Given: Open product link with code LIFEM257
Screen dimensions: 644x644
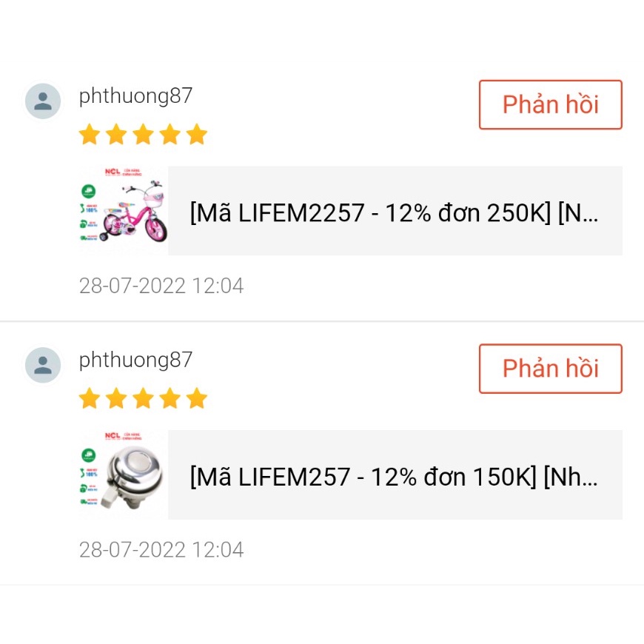Looking at the screenshot, I should pyautogui.click(x=394, y=477).
